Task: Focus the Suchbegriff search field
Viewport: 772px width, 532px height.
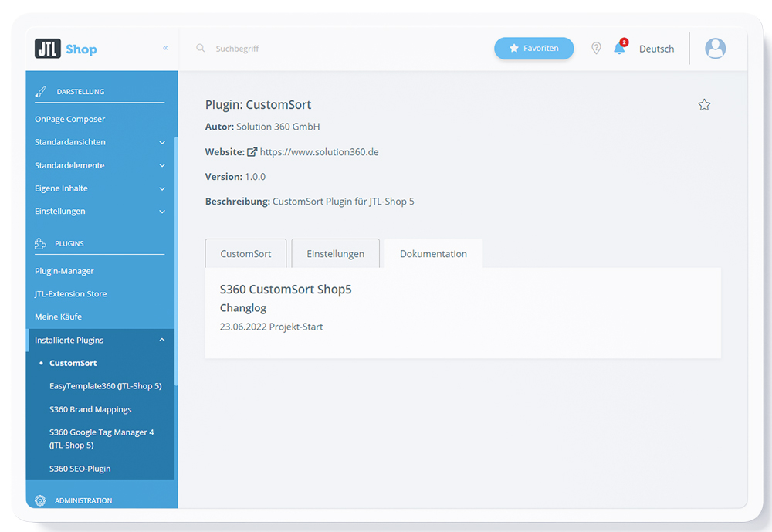Action: click(x=237, y=49)
